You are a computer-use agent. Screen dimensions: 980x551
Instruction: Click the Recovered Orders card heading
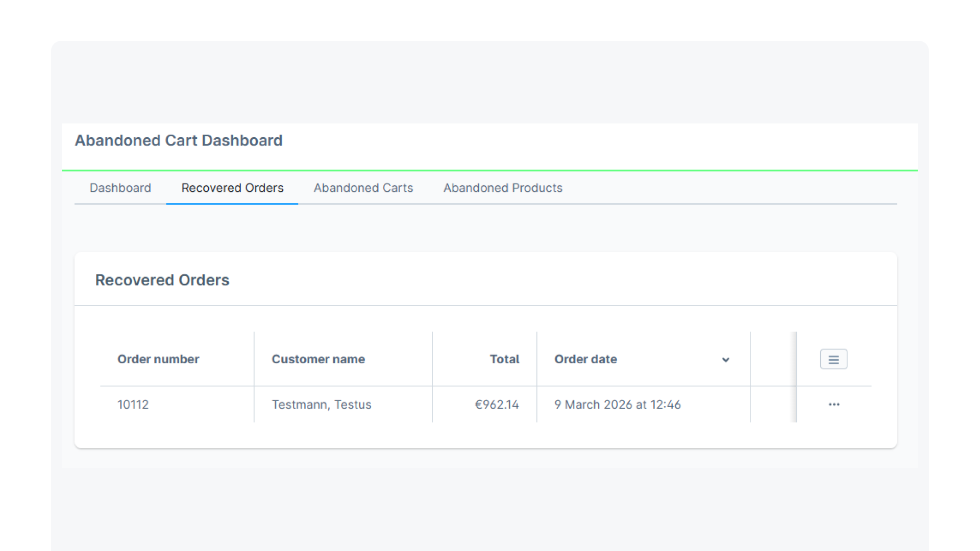[x=162, y=280]
